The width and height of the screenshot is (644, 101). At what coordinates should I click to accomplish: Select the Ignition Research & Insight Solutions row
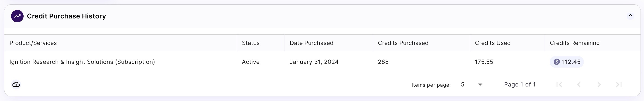(82, 62)
